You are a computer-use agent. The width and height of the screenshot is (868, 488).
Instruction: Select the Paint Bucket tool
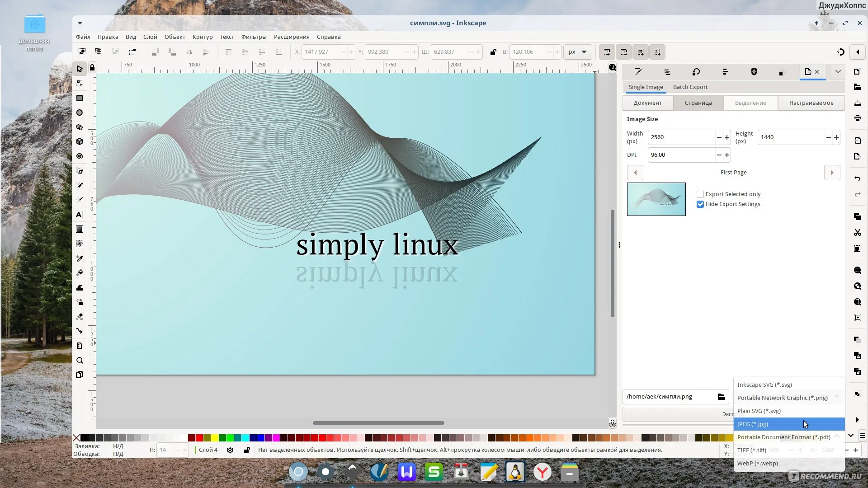[x=80, y=272]
